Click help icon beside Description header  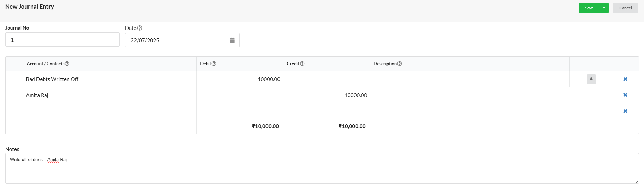399,64
